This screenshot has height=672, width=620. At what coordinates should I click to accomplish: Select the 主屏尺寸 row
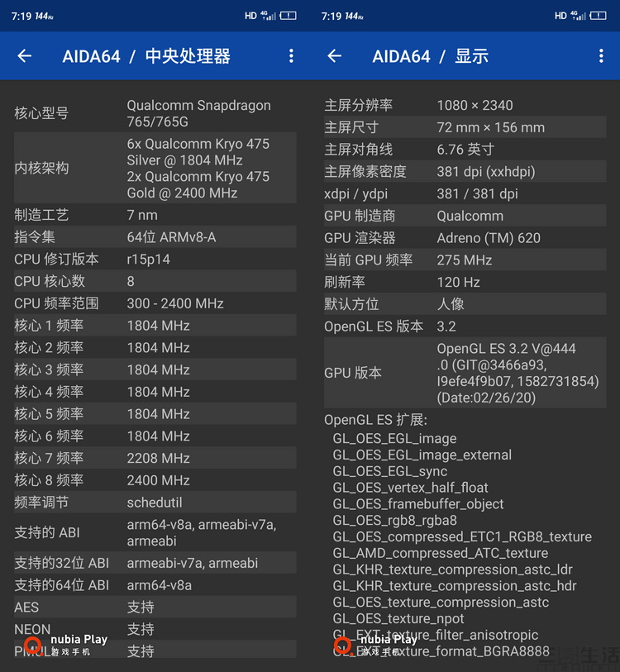465,127
